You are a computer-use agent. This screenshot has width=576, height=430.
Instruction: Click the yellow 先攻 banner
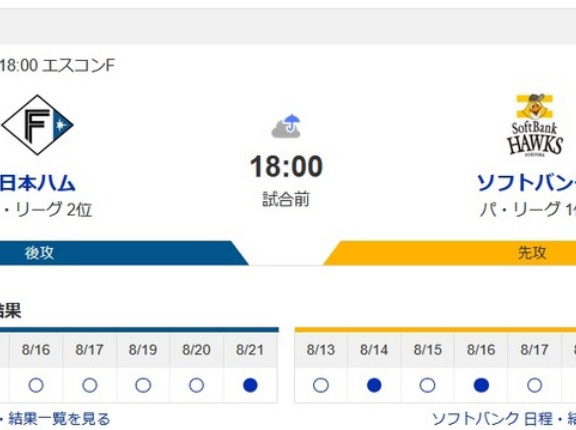coord(449,253)
